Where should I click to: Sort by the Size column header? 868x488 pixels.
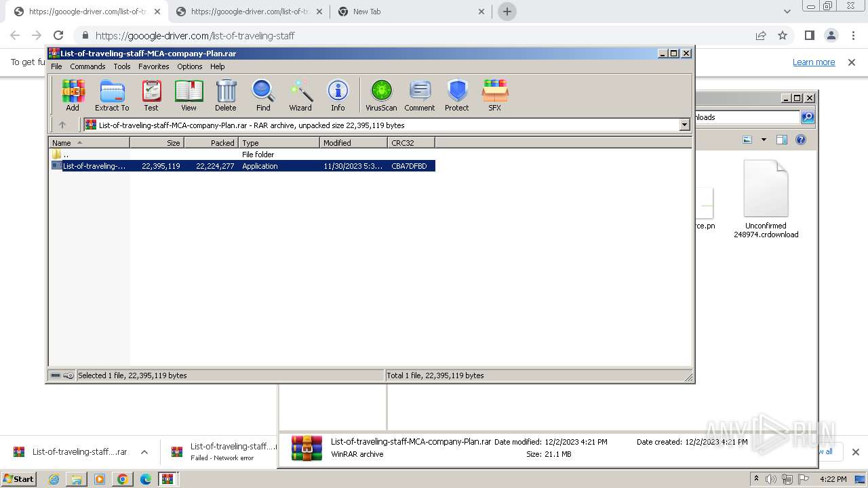(157, 143)
